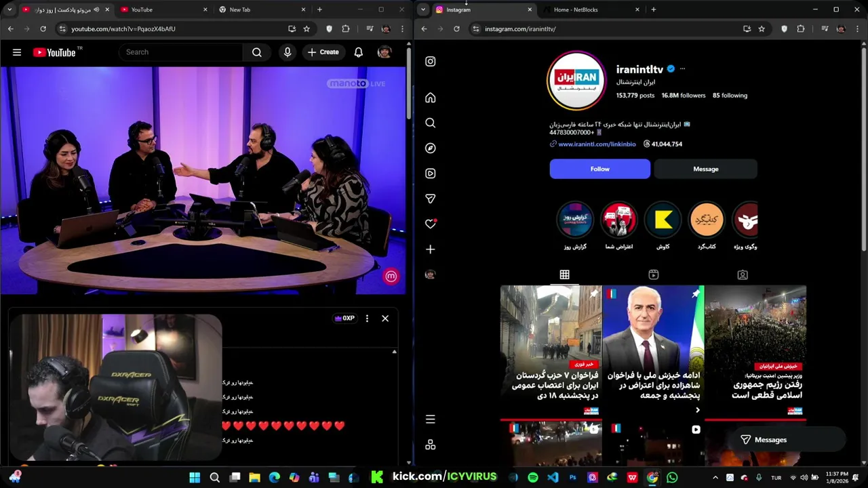Open the YouTube account avatar menu

click(384, 52)
